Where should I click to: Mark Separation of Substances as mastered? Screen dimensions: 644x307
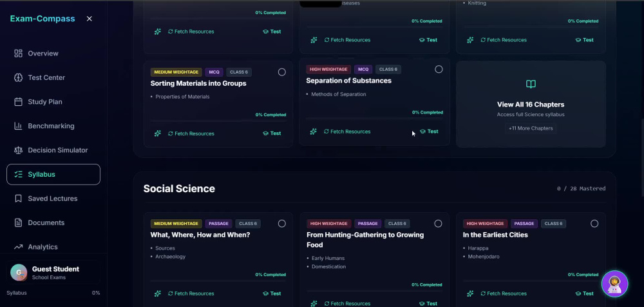[x=439, y=69]
